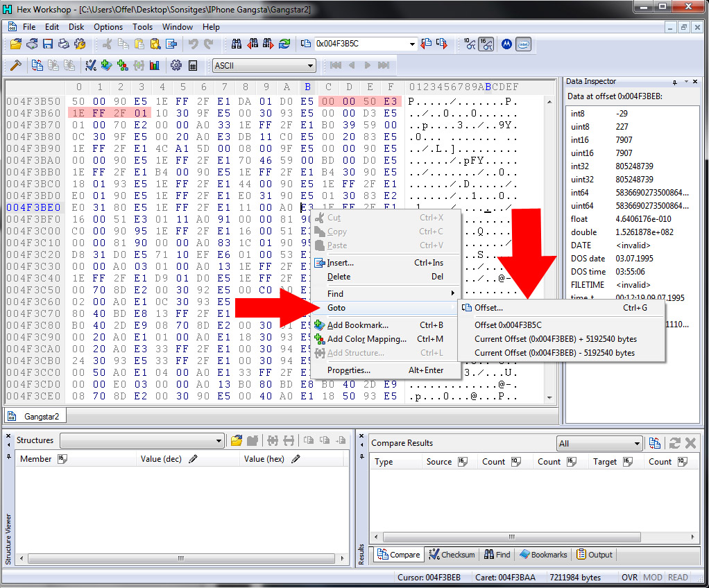The image size is (709, 588).
Task: Toggle Intel byte order button
Action: [523, 44]
